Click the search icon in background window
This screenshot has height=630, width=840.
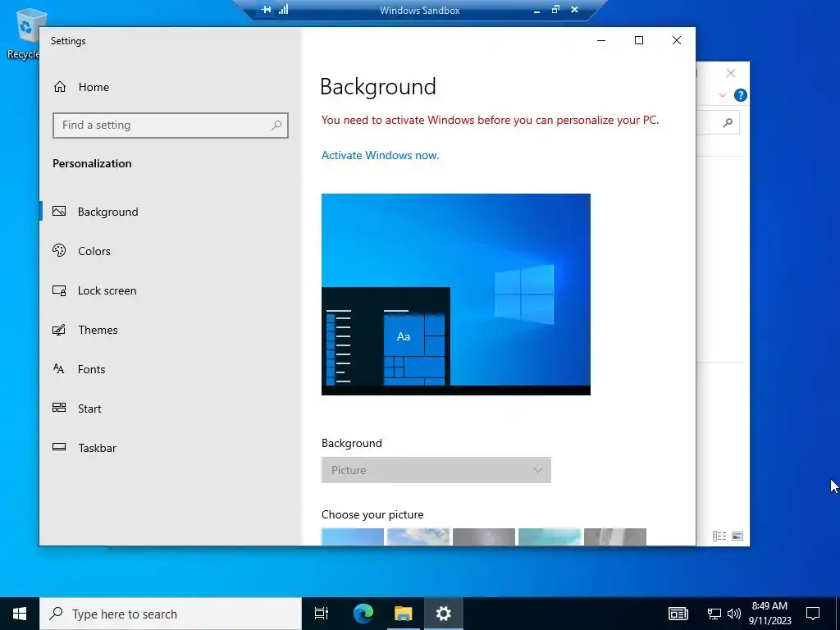coord(728,123)
